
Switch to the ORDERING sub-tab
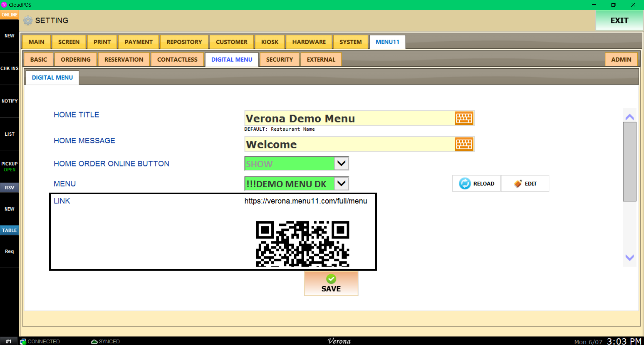[75, 60]
